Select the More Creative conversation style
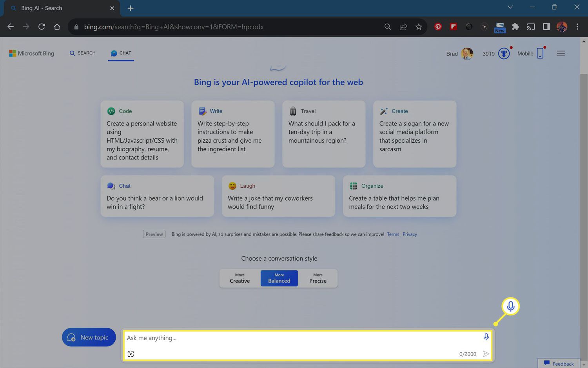Screen dimensions: 588x368 click(x=240, y=278)
